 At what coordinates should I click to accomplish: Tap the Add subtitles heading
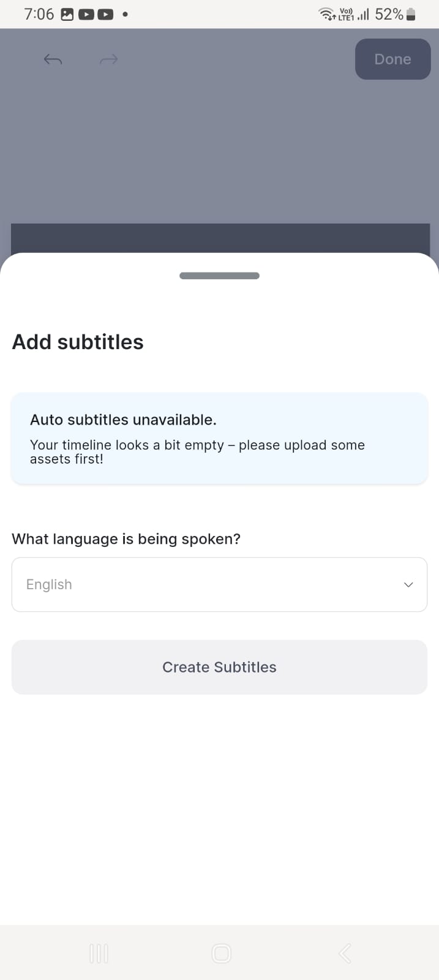coord(78,342)
